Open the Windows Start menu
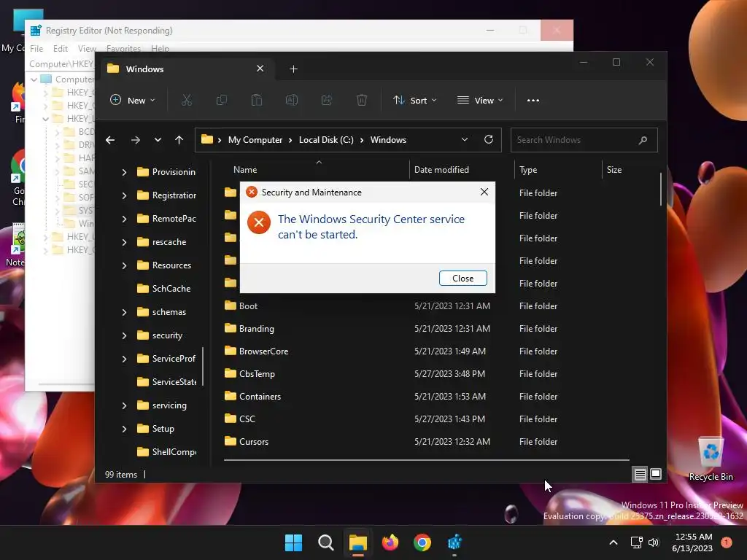The image size is (747, 560). coord(293,542)
